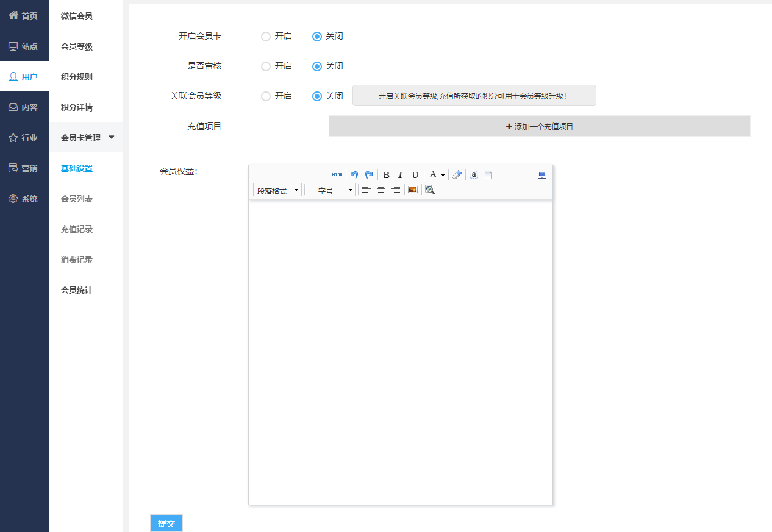Click the undo icon in editor toolbar
Image resolution: width=772 pixels, height=532 pixels.
(x=354, y=175)
